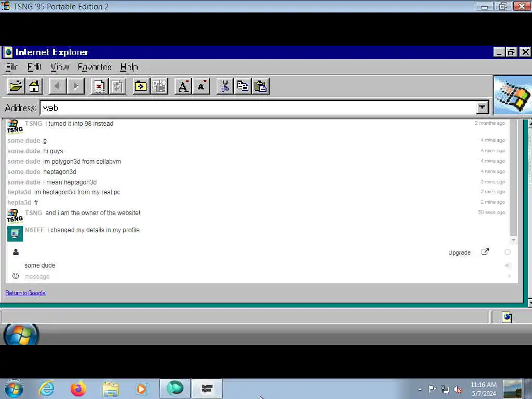Open chat in pop-out window icon
This screenshot has height=399, width=532.
tap(485, 252)
